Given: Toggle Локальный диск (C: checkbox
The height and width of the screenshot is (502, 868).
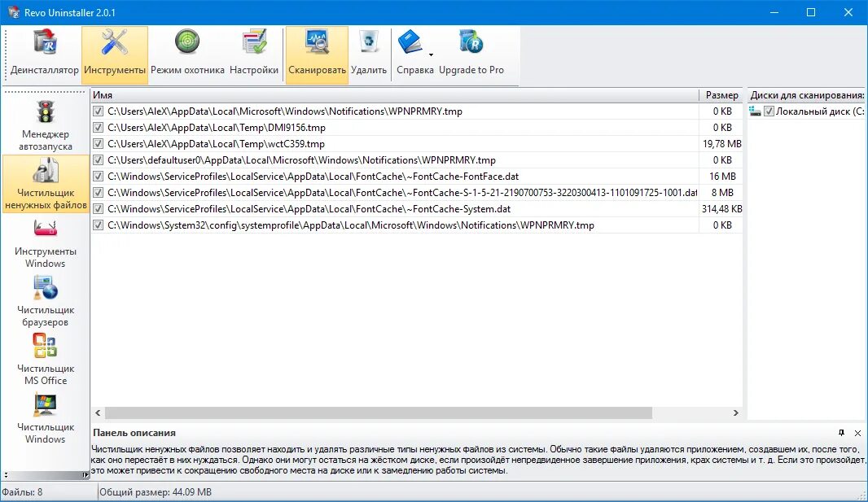Looking at the screenshot, I should pos(769,111).
